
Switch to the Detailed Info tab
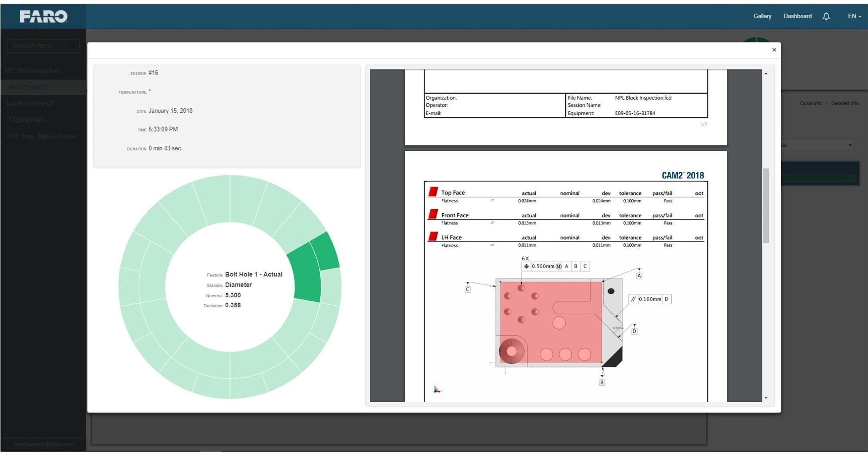point(844,103)
